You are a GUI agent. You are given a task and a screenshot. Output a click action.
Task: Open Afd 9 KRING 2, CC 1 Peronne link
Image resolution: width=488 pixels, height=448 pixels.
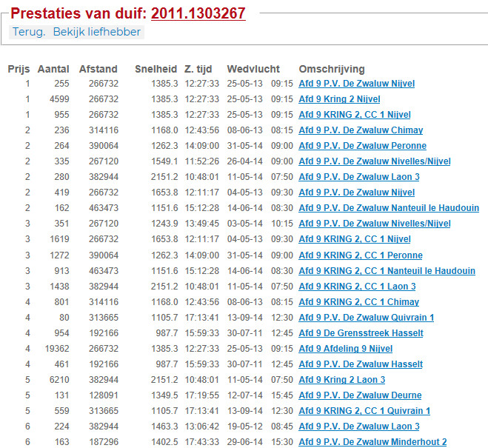(x=361, y=255)
